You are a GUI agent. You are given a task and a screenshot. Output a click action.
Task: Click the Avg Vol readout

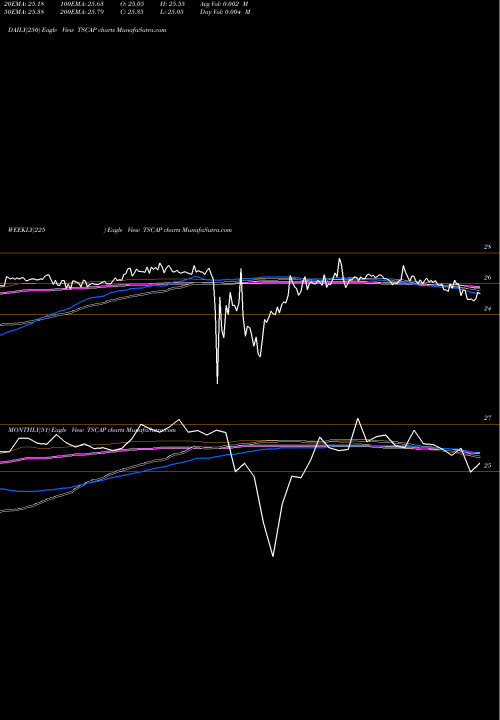click(224, 3)
